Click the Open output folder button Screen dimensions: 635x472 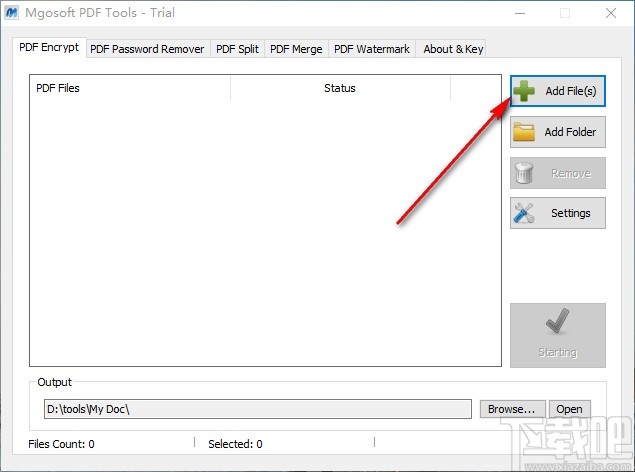click(569, 409)
